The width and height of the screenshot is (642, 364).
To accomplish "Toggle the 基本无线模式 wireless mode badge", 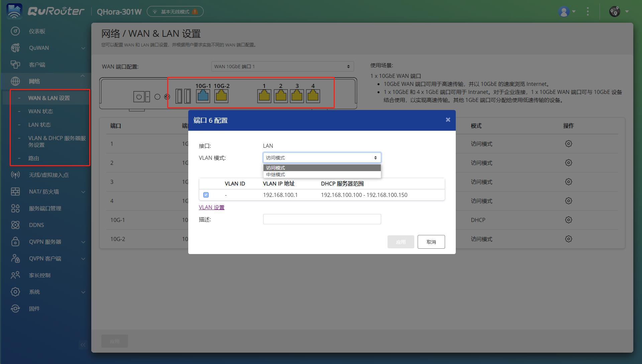I will [175, 11].
